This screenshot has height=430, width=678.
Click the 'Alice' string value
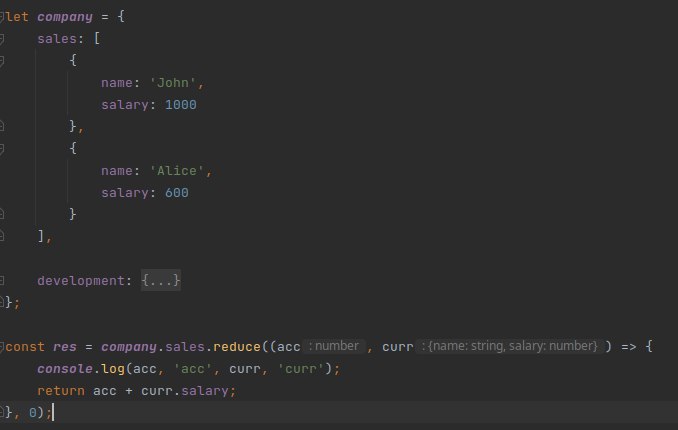[x=176, y=171]
